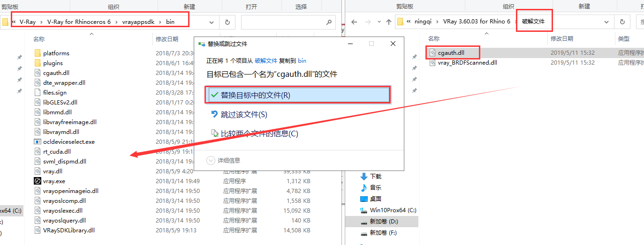The width and height of the screenshot is (644, 245).
Task: Sort left window by 修改日期 column
Action: pos(167,39)
